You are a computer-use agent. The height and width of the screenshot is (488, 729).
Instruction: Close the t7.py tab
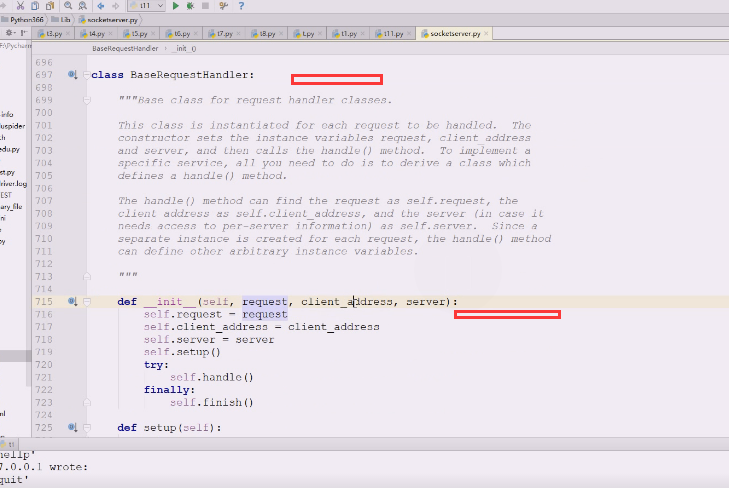[x=239, y=33]
